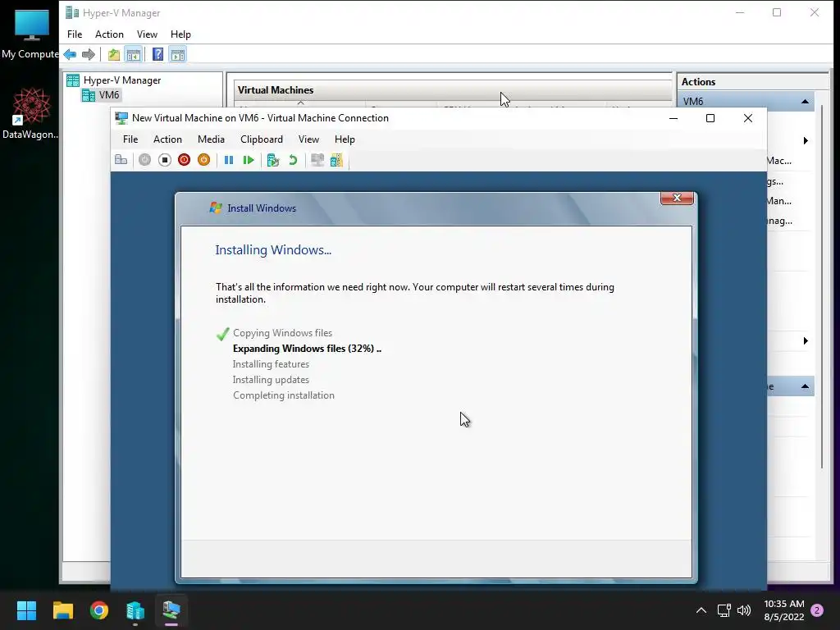Maximize the VM Connection window

(x=710, y=118)
